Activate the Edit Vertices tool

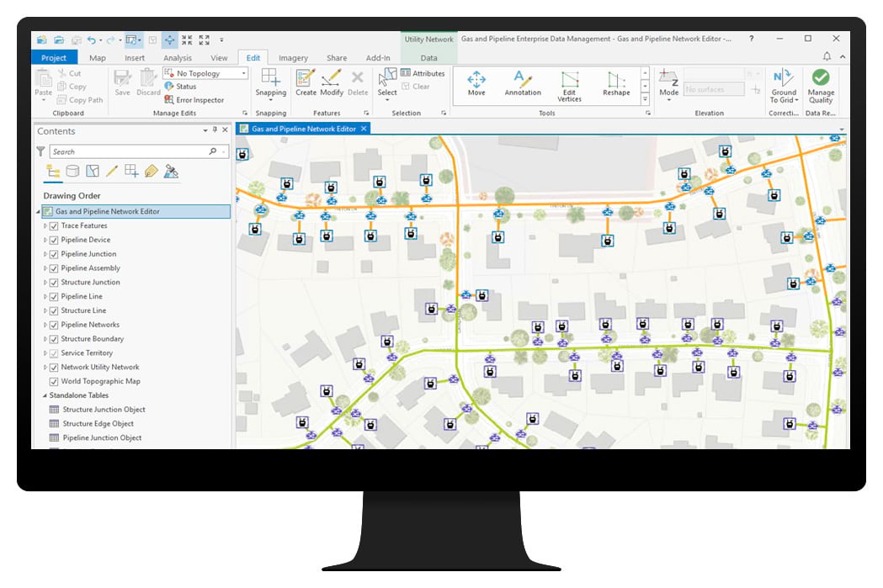pos(569,86)
